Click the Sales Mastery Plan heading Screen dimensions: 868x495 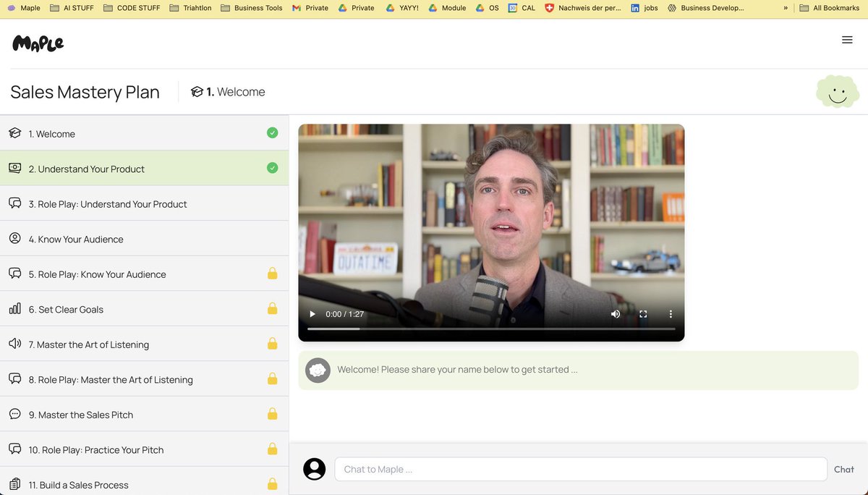pos(85,92)
